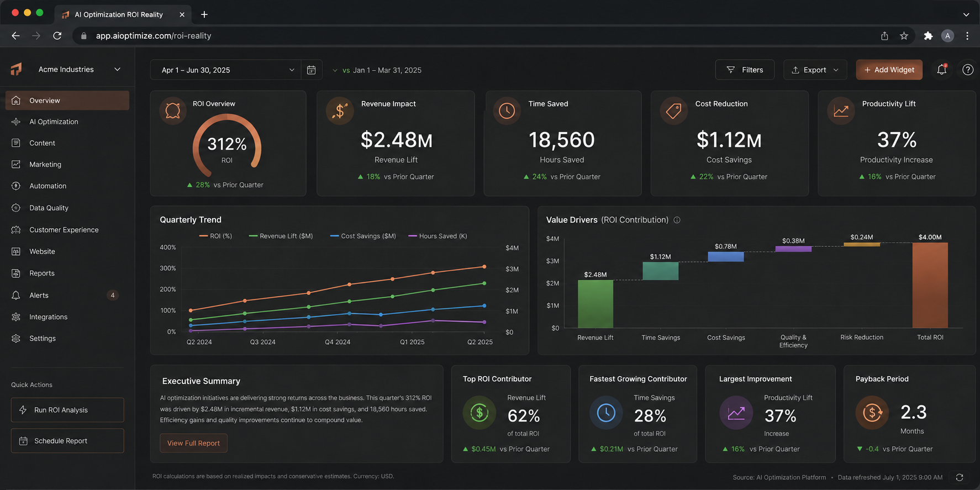Go to Content section

(67, 143)
